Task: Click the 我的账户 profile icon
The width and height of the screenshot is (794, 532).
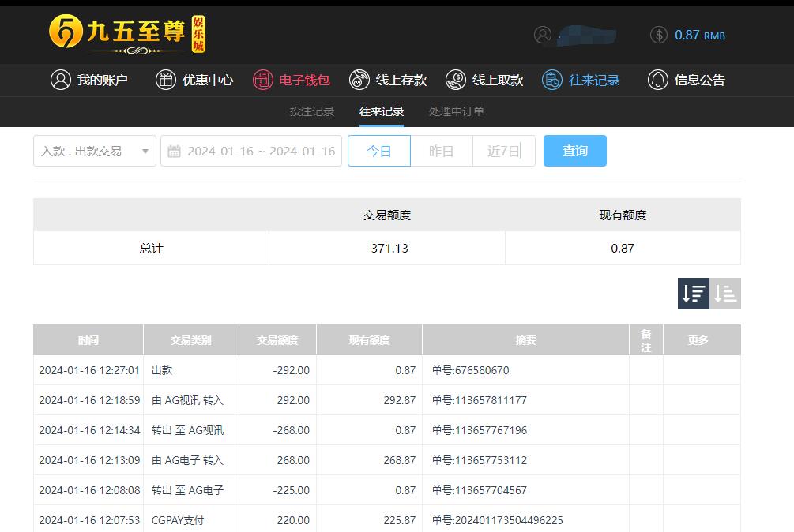Action: (x=61, y=80)
